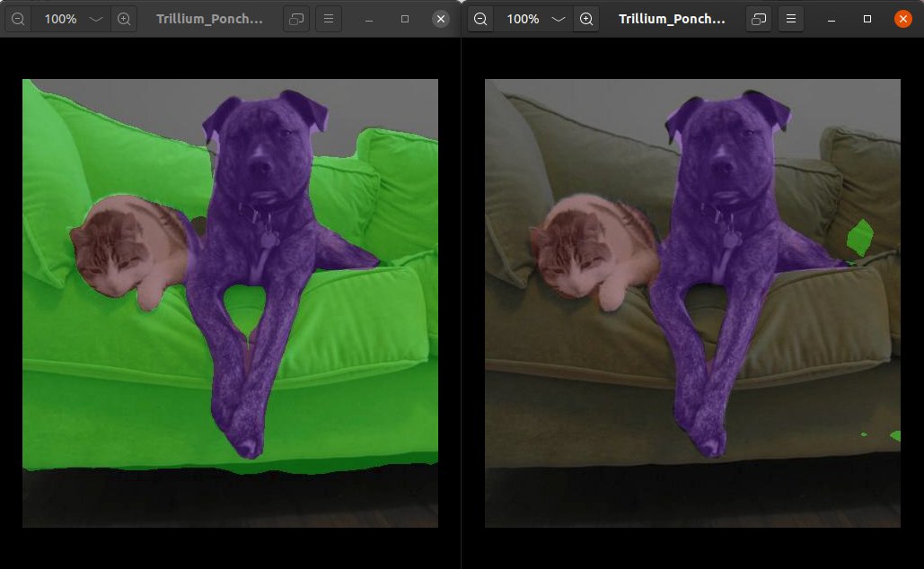Viewport: 924px width, 569px height.
Task: Select the zoom out tool in the left window
Action: (18, 18)
